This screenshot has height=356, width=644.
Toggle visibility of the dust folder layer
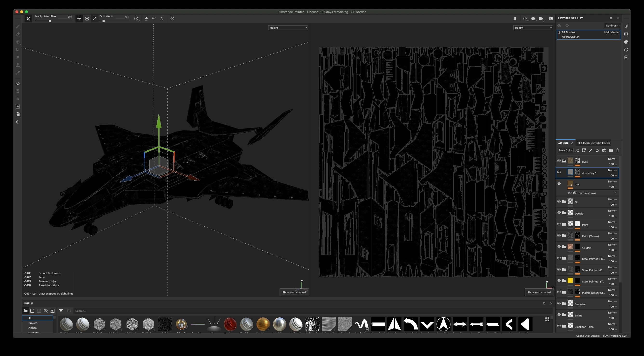[559, 161]
